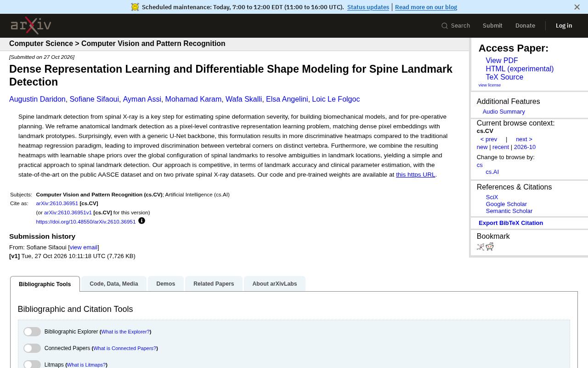The height and width of the screenshot is (368, 588).
Task: Open the Status updates link
Action: click(368, 7)
